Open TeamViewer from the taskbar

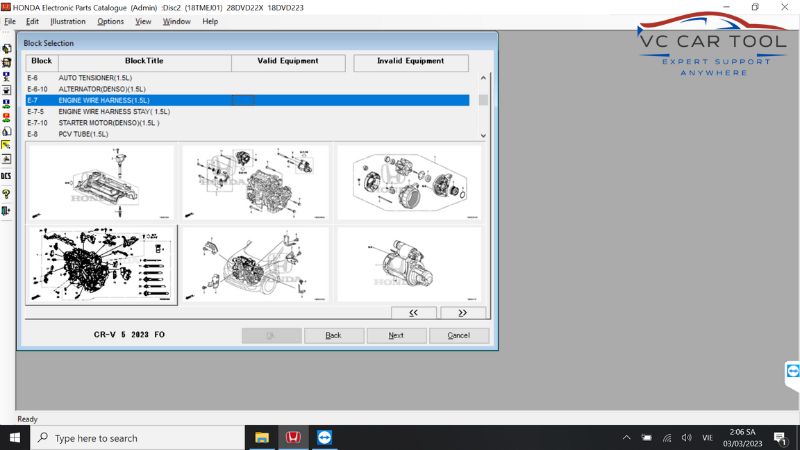(x=325, y=437)
